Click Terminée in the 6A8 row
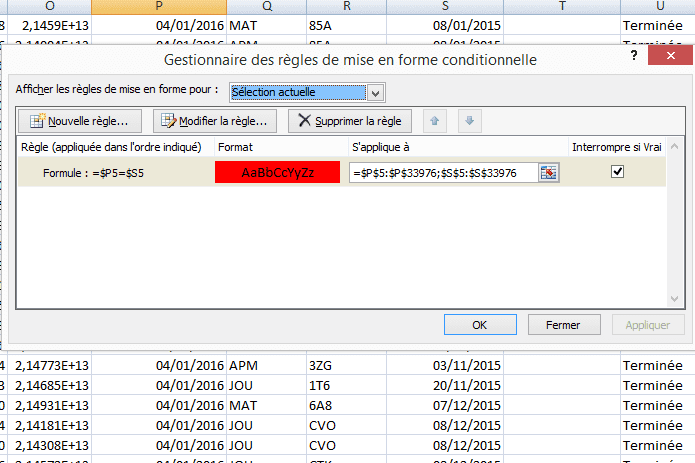The image size is (695, 463). (x=658, y=405)
